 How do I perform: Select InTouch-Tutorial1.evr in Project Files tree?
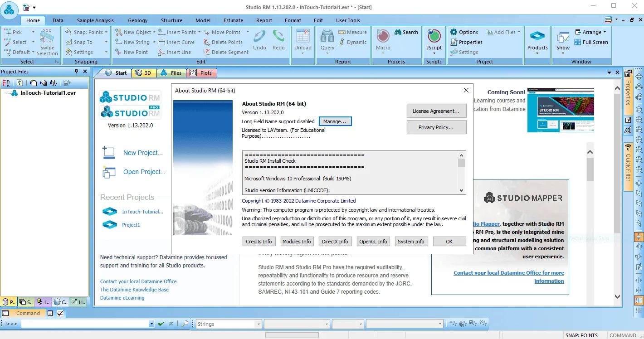[x=48, y=93]
